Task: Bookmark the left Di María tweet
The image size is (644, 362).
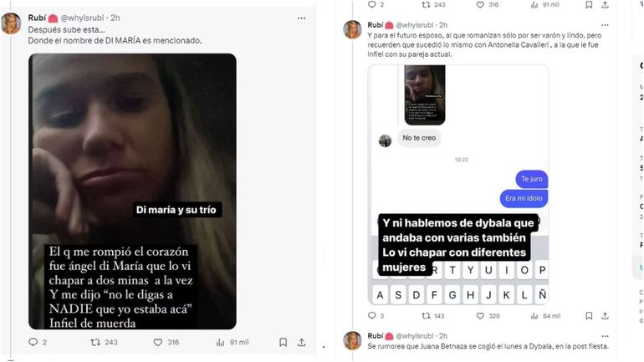Action: (x=283, y=342)
